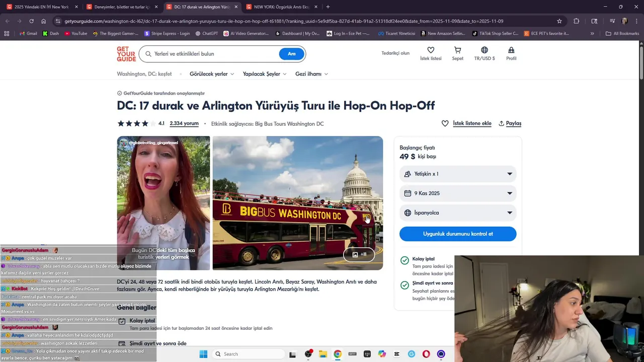Click Uygunluk durumunu kontrol et button

pyautogui.click(x=458, y=234)
